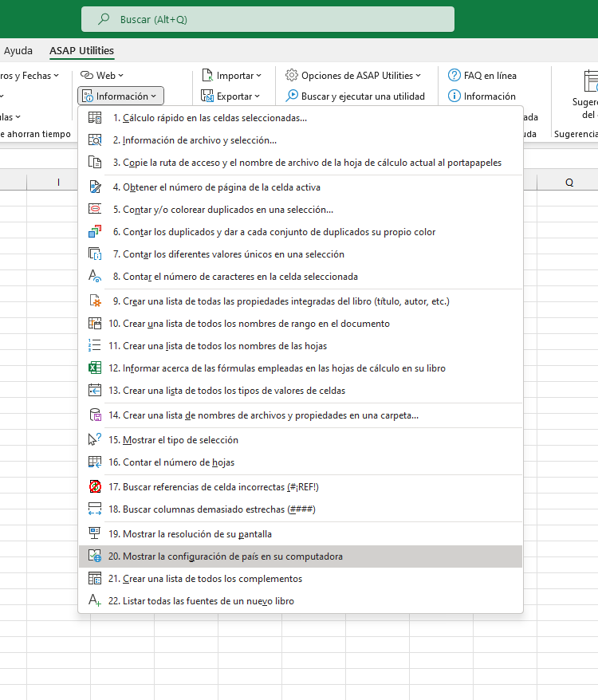Select Mostrar el tipo de selección
This screenshot has height=700, width=598.
pyautogui.click(x=300, y=440)
